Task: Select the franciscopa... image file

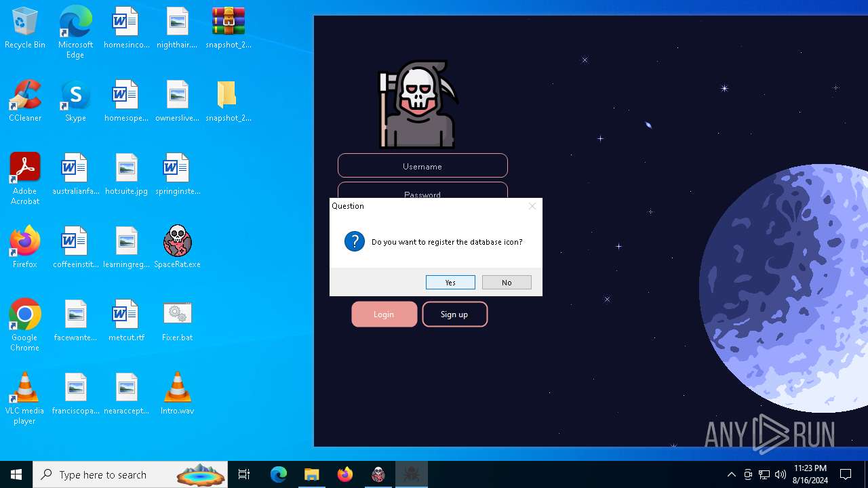Action: pos(75,395)
